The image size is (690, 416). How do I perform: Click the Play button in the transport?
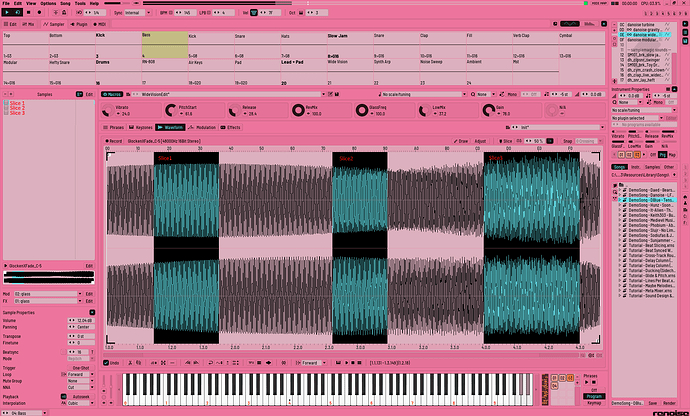(7, 12)
